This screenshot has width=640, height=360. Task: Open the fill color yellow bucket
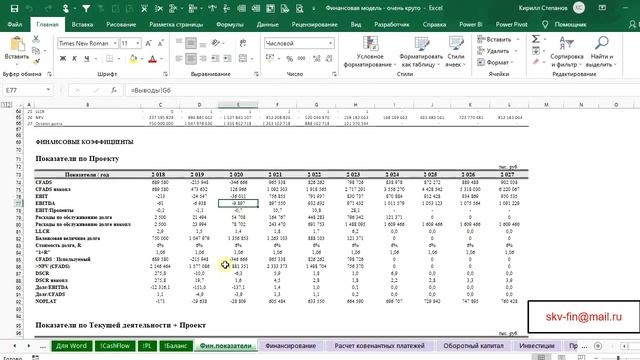click(x=133, y=59)
